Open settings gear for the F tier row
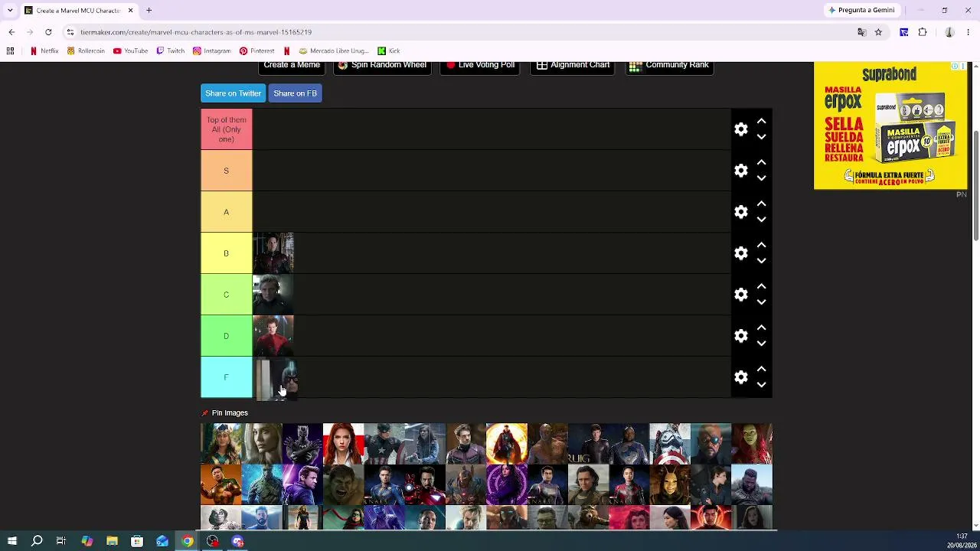 tap(740, 377)
